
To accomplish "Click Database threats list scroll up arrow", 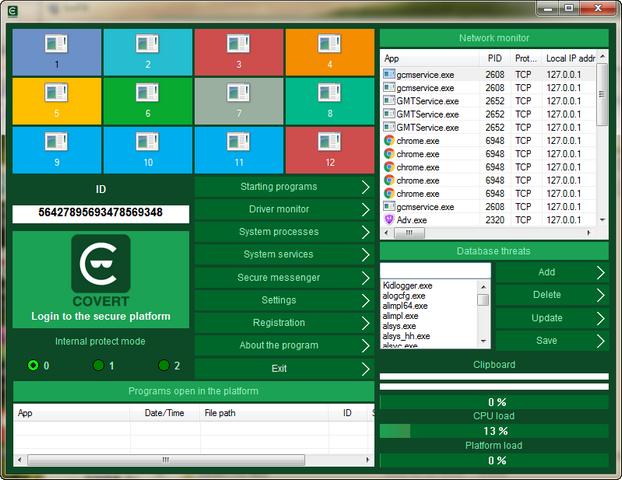I will pyautogui.click(x=483, y=286).
